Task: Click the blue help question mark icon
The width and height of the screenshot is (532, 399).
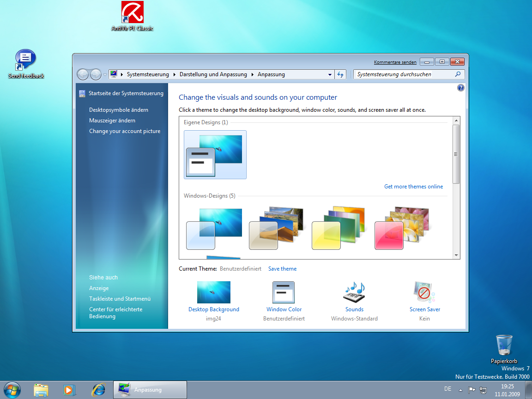Action: (460, 88)
